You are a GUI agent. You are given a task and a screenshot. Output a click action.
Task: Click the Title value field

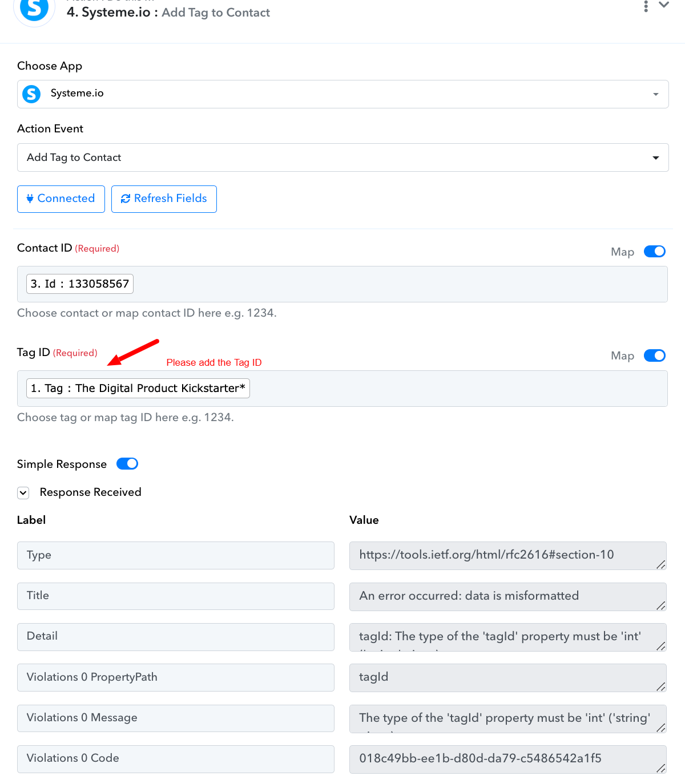pyautogui.click(x=507, y=596)
